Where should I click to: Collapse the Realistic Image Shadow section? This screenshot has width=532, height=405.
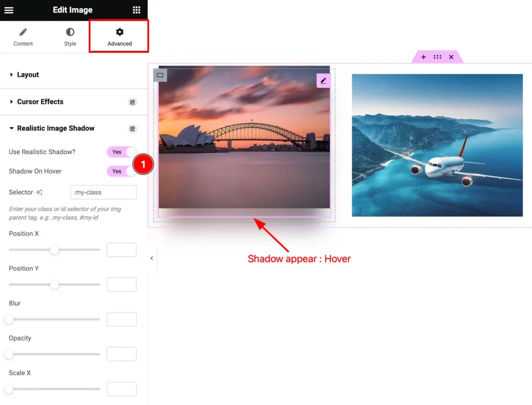[x=74, y=128]
